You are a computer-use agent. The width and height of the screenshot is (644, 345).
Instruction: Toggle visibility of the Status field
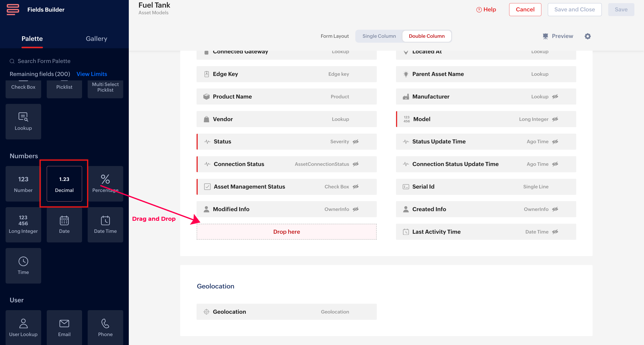coord(356,142)
